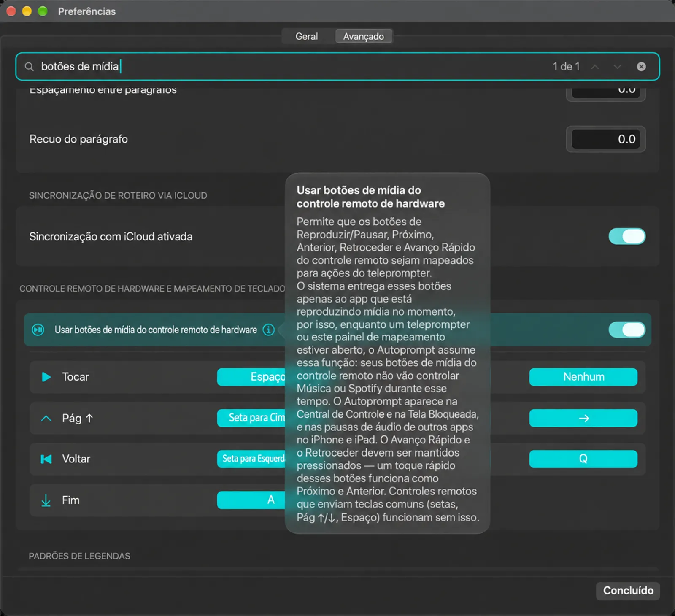Click the info popover title text
The image size is (675, 616).
[370, 197]
